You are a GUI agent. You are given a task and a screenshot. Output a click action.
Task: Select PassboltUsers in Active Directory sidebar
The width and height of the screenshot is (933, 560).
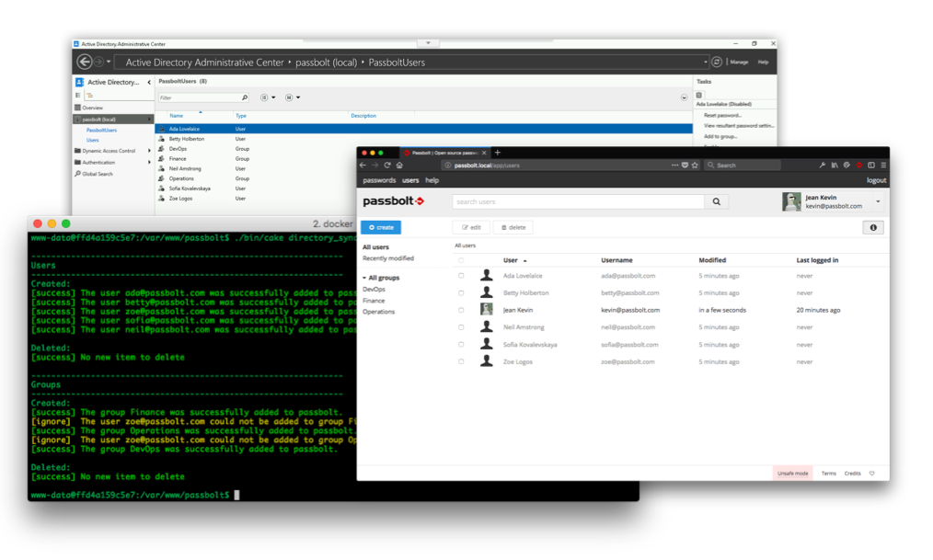(x=101, y=130)
